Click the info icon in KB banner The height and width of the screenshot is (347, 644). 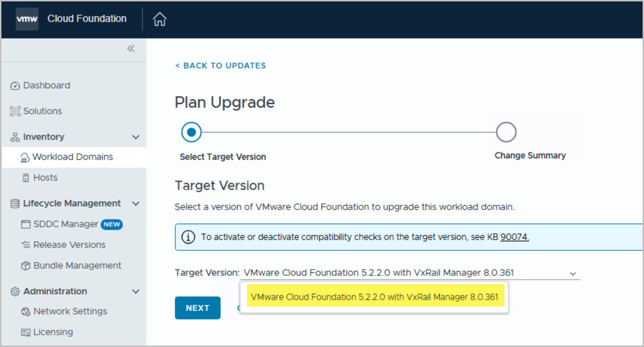188,237
